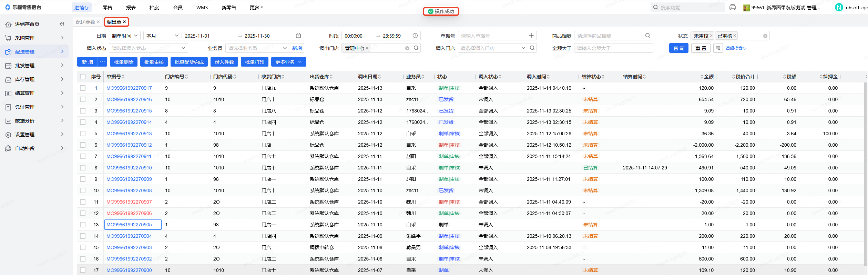Collapse the sidebar with the arrow icon
The height and width of the screenshot is (275, 868).
click(x=62, y=24)
